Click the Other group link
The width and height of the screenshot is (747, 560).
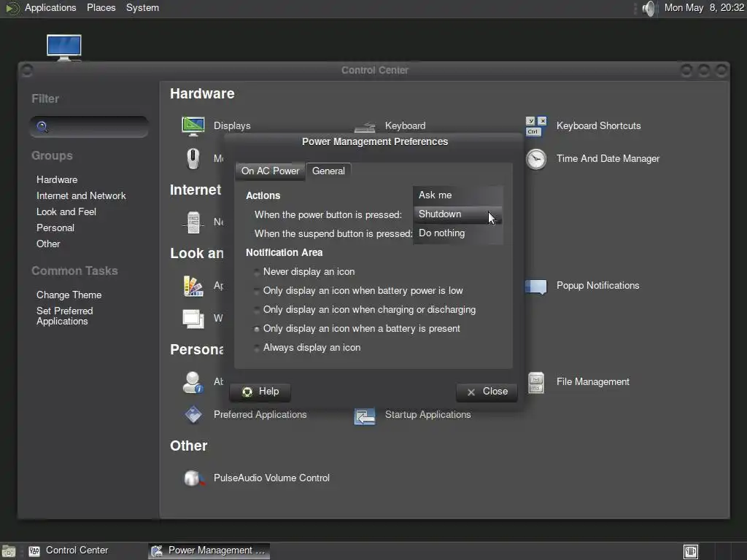click(48, 244)
